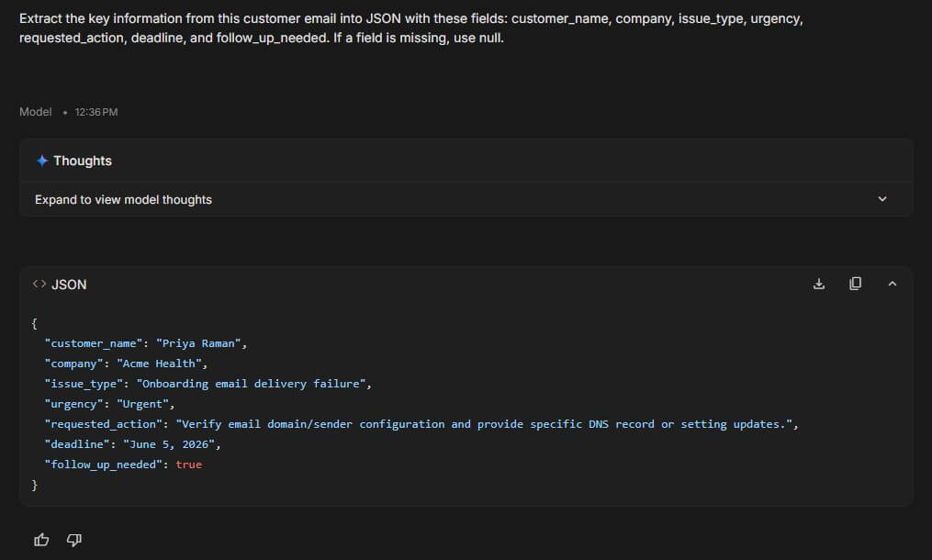This screenshot has width=932, height=560.
Task: Click the true follow_up_needed value
Action: coord(189,465)
